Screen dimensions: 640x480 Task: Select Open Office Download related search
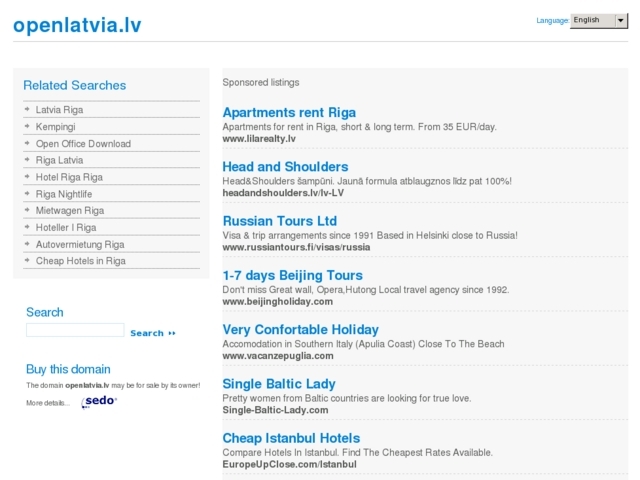click(x=83, y=144)
